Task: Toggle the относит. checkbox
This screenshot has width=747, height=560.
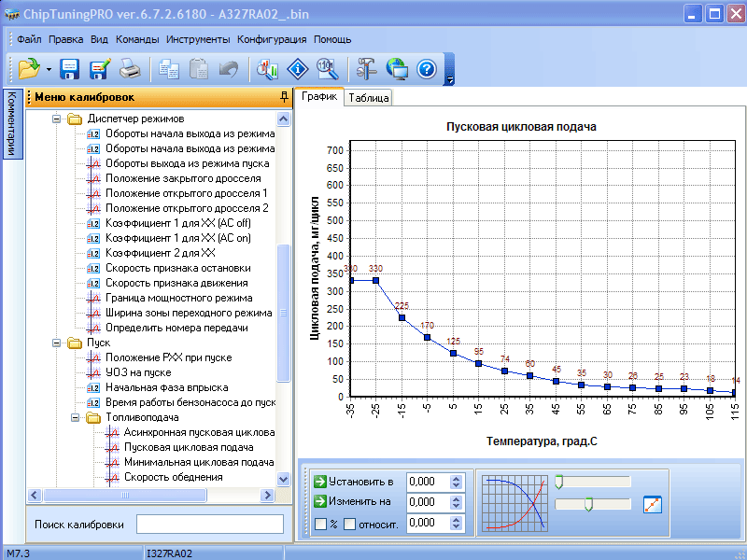Action: (349, 524)
